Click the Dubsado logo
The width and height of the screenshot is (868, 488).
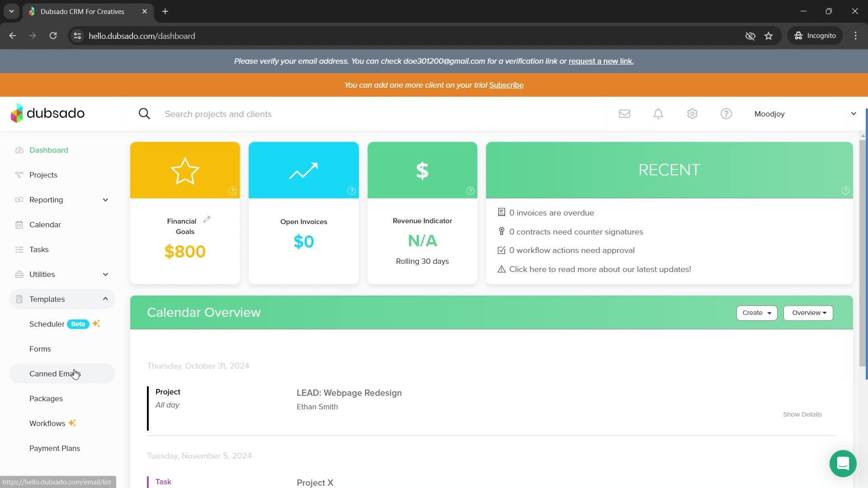coord(47,113)
